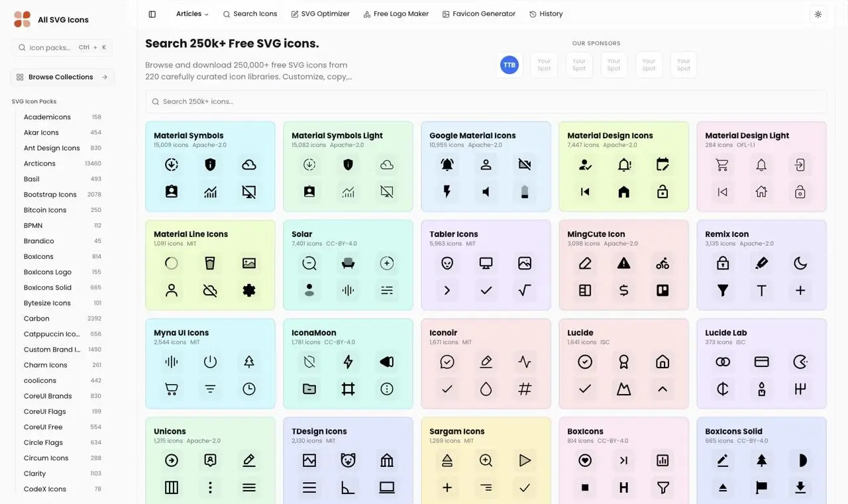Image resolution: width=848 pixels, height=504 pixels.
Task: Click TDesign bear face icon
Action: pos(348,461)
